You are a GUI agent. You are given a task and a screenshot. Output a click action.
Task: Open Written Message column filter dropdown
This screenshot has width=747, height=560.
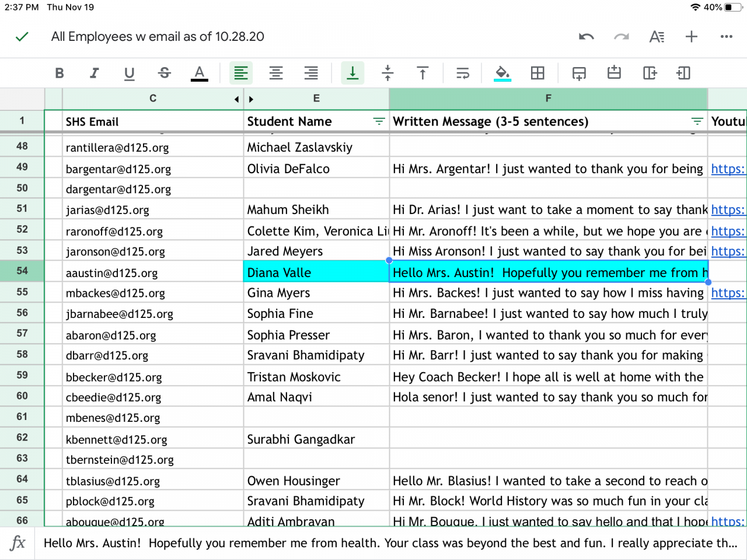tap(697, 121)
